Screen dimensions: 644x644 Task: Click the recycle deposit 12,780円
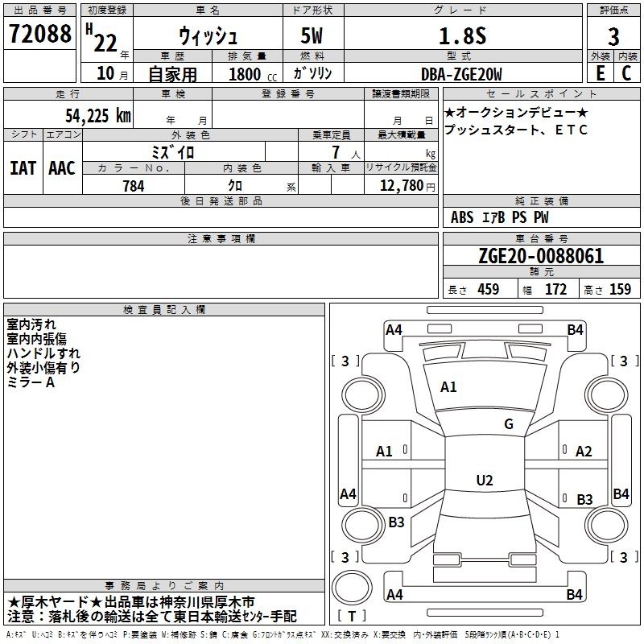(407, 186)
